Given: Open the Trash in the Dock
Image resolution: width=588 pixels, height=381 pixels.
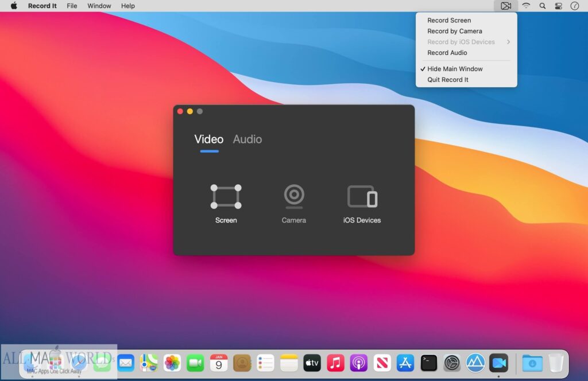Looking at the screenshot, I should [x=556, y=363].
